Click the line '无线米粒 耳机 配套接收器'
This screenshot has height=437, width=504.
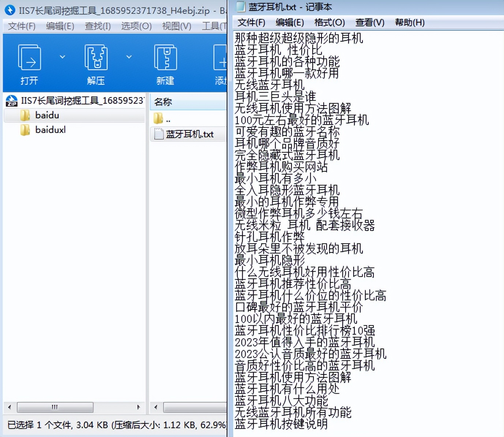[305, 225]
